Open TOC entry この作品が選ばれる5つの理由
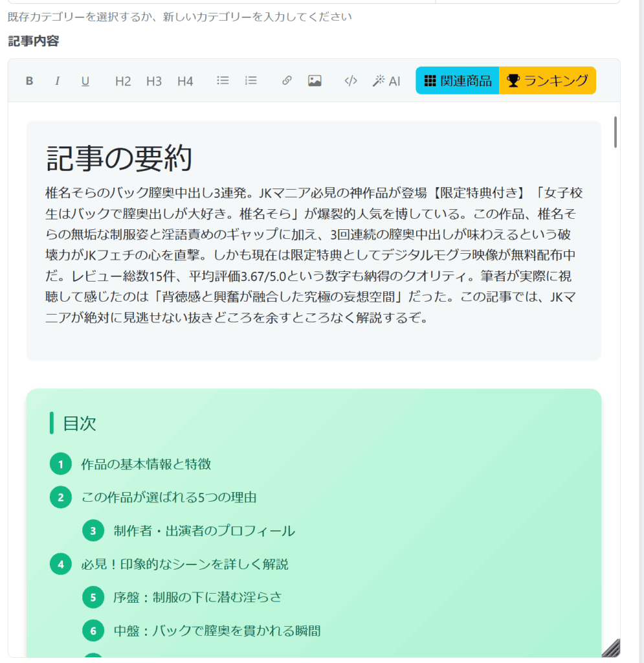644x663 pixels. coord(169,497)
